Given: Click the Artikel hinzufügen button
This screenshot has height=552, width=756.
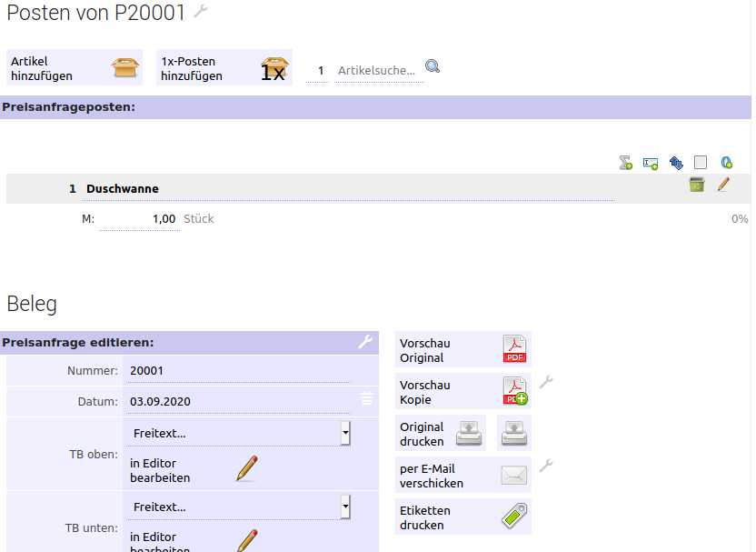Looking at the screenshot, I should point(75,67).
